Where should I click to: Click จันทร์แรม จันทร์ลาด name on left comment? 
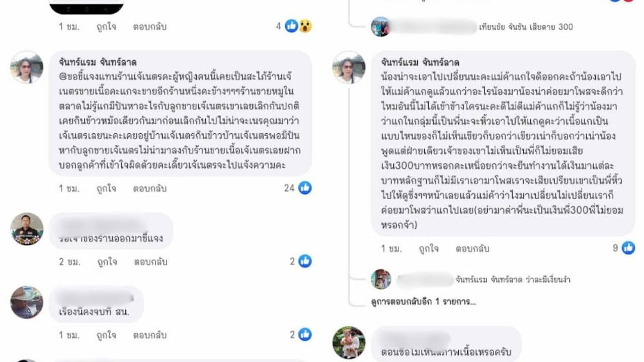point(98,63)
